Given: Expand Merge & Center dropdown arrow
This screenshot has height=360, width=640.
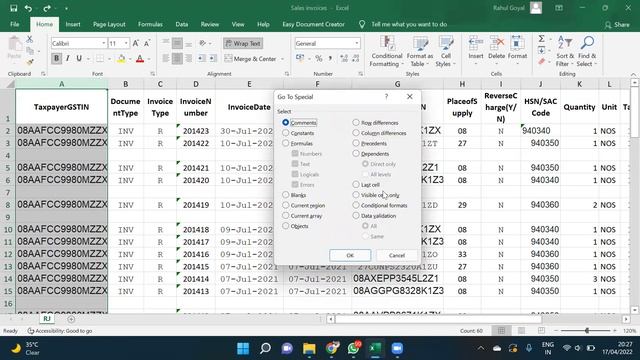Looking at the screenshot, I should [282, 59].
